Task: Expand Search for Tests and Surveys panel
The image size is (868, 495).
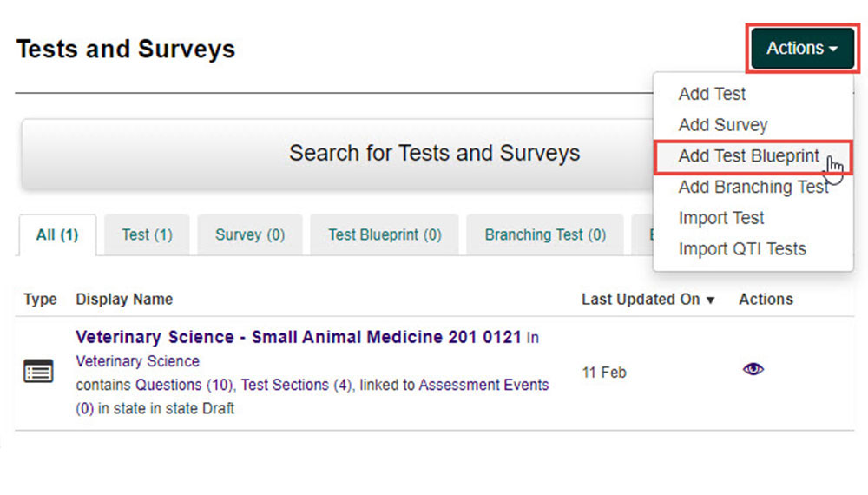Action: click(337, 154)
